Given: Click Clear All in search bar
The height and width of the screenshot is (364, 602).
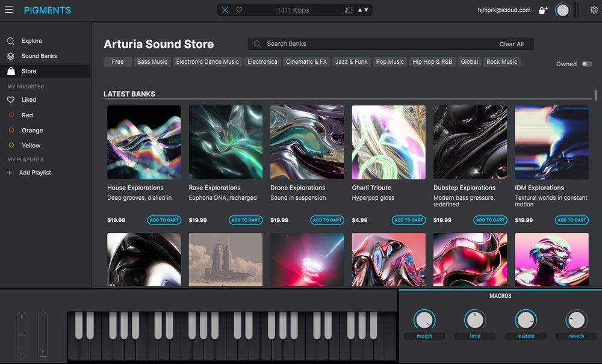Looking at the screenshot, I should pos(511,44).
